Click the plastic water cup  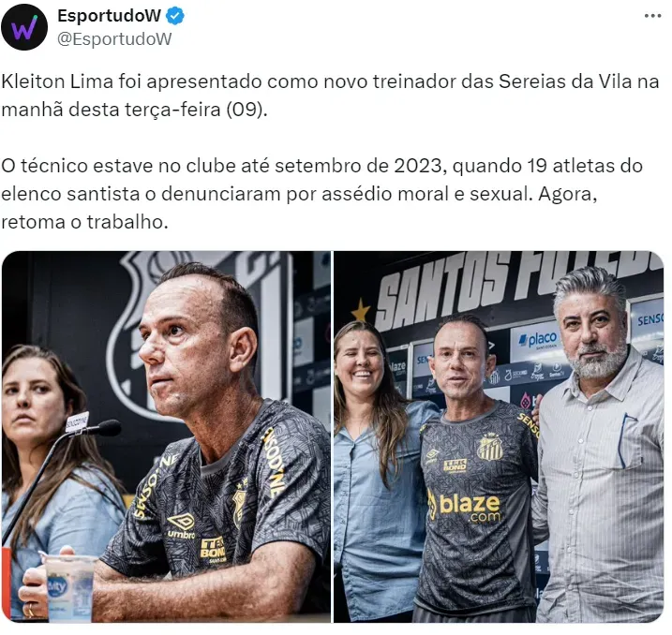(x=69, y=587)
